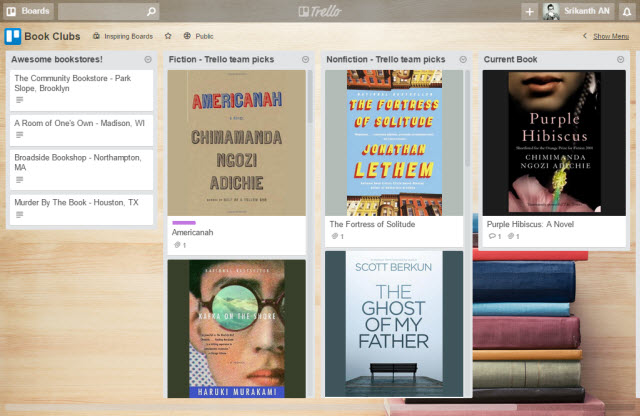Click description icon on Murder By The Book
Viewport: 640px width, 416px height.
click(19, 215)
